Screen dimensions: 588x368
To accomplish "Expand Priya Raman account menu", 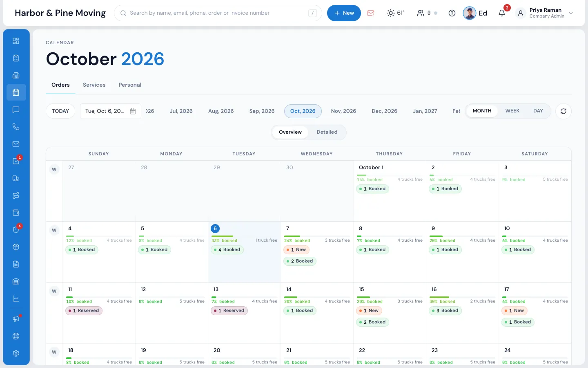I will point(545,13).
